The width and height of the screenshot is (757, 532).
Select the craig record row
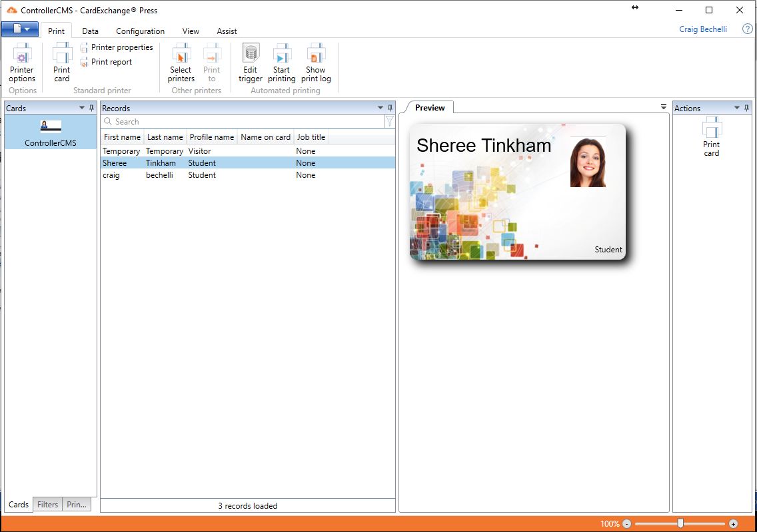point(248,175)
